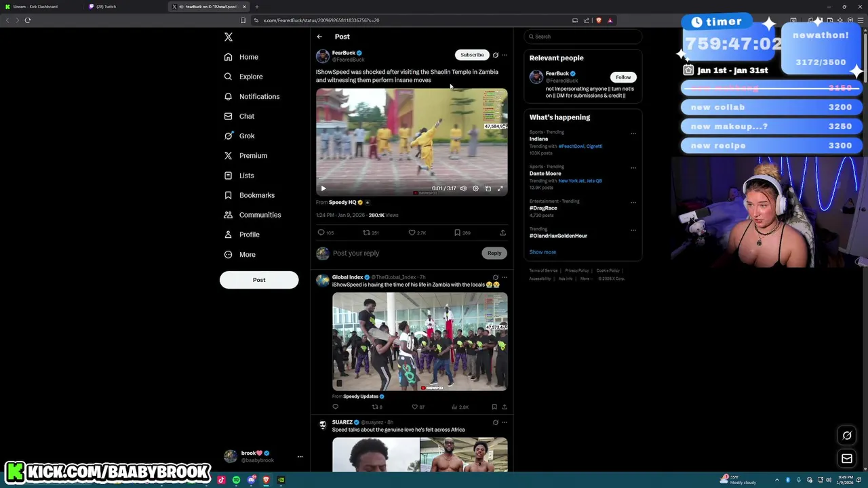
Task: Click the white Post button
Action: [x=259, y=280]
